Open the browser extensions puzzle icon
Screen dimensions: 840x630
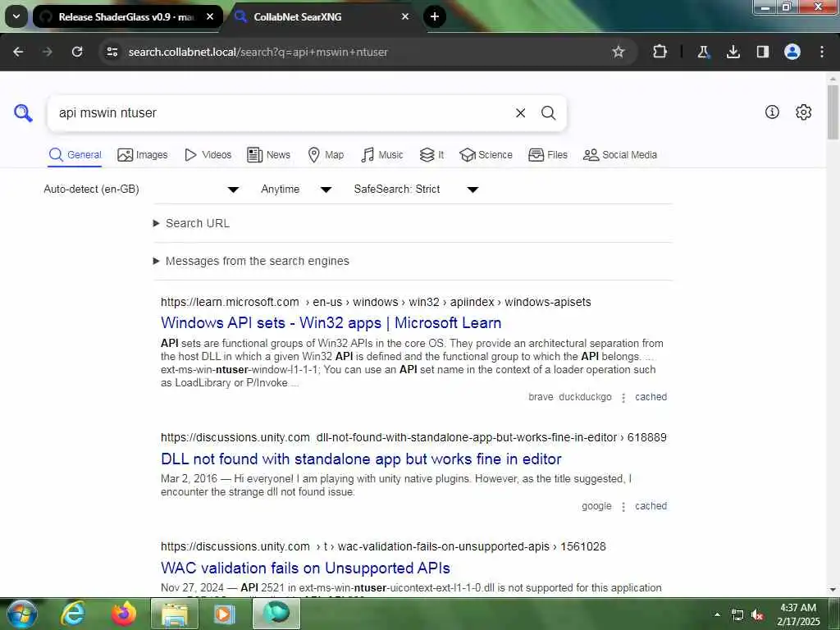(660, 52)
